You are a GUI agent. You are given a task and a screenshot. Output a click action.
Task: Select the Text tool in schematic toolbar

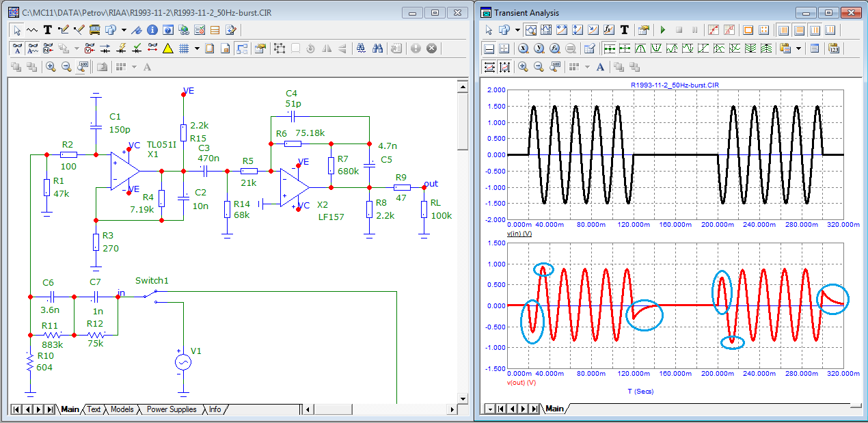click(48, 30)
